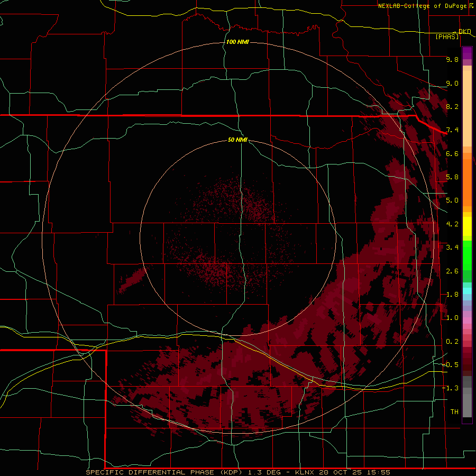Click the cyan band of color bar

coord(467,291)
